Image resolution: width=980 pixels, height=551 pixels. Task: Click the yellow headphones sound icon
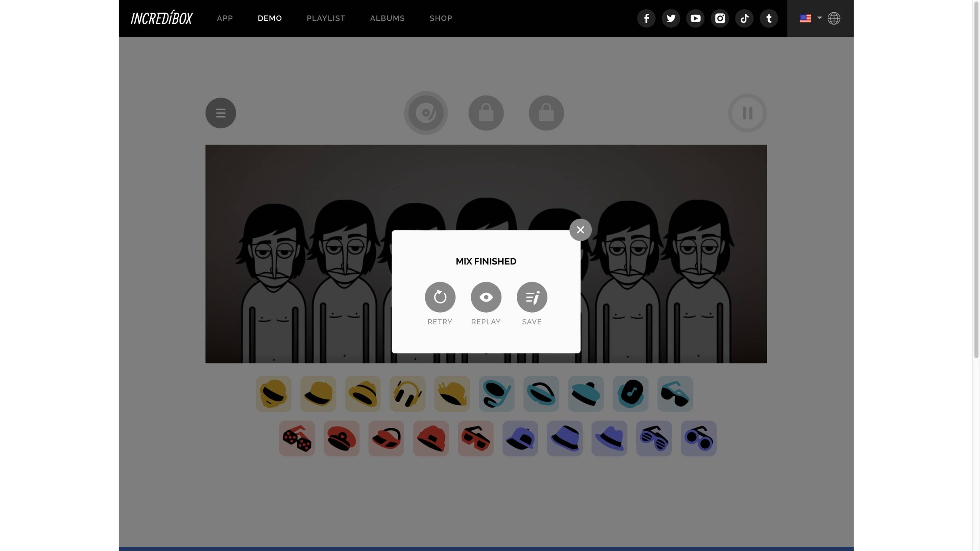tap(407, 393)
